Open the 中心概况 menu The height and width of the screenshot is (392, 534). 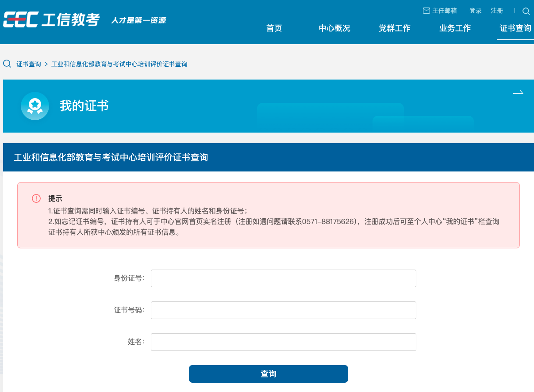(x=334, y=28)
